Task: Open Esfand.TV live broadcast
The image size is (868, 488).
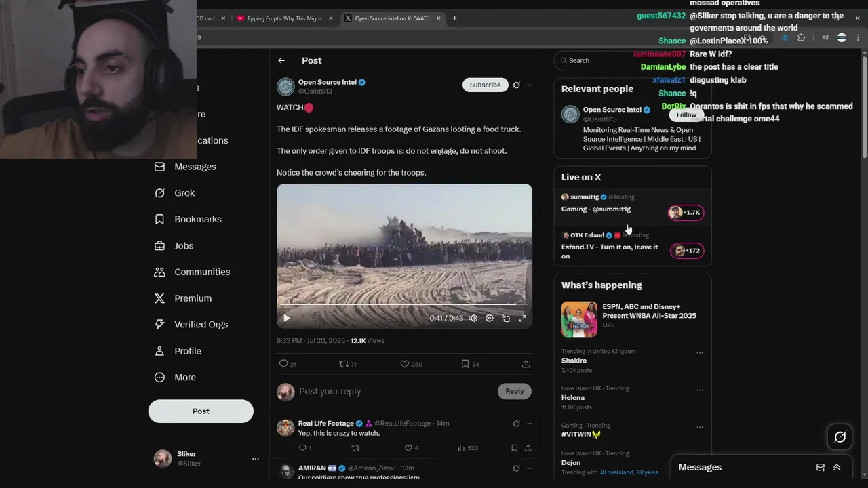Action: tap(632, 246)
